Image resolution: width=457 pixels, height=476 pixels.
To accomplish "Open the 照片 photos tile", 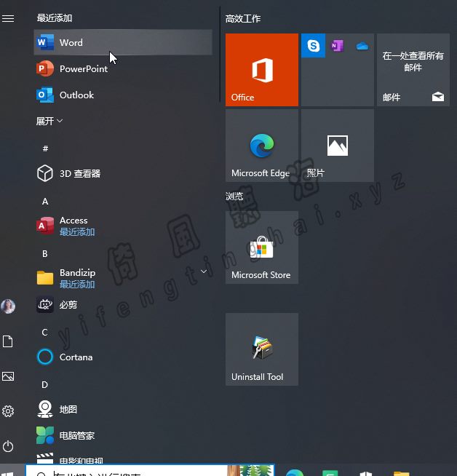I will [x=338, y=146].
